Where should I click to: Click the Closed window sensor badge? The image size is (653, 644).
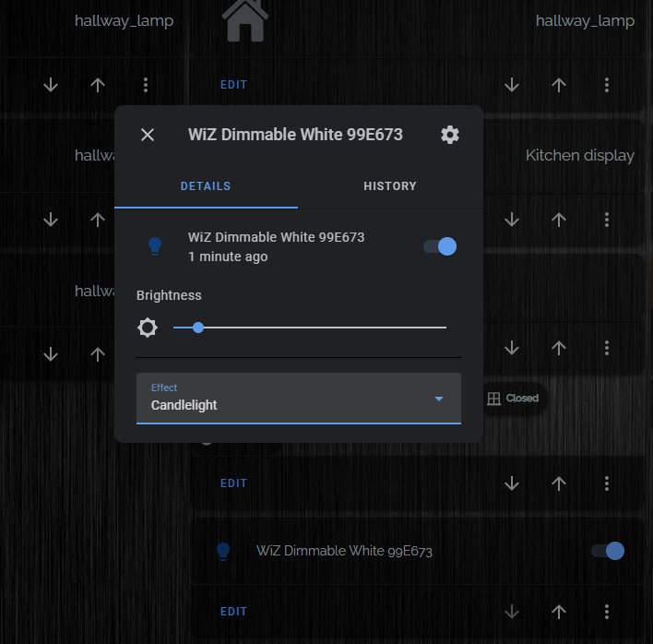click(513, 399)
